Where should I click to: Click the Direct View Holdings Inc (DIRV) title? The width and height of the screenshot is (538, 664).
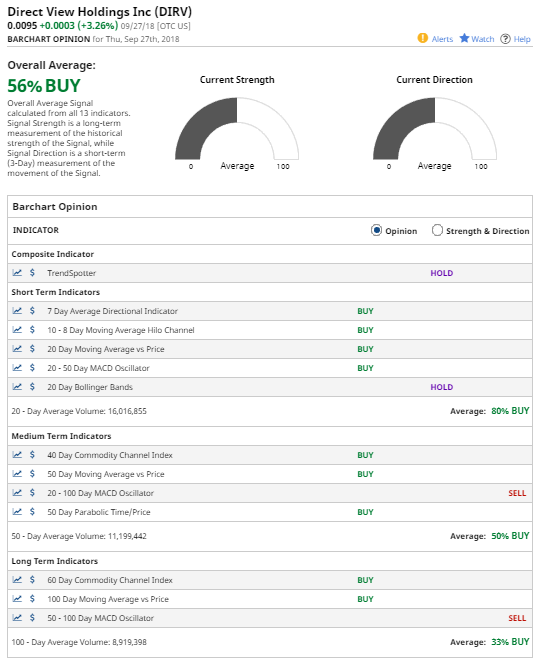[100, 12]
